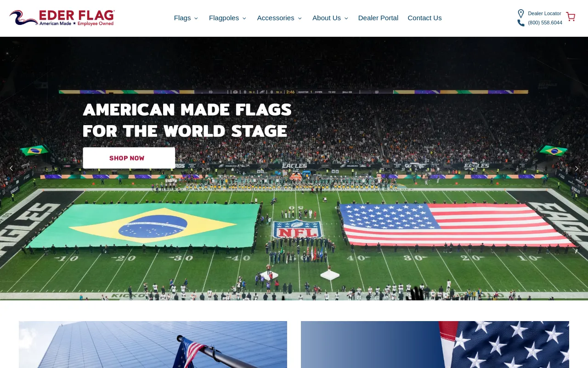Click the hero banner headline text

[187, 120]
